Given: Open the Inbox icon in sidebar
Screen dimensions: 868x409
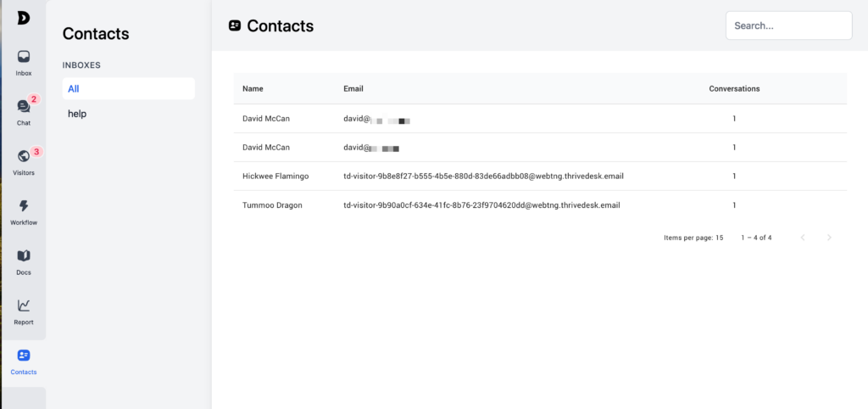Looking at the screenshot, I should click(x=24, y=57).
